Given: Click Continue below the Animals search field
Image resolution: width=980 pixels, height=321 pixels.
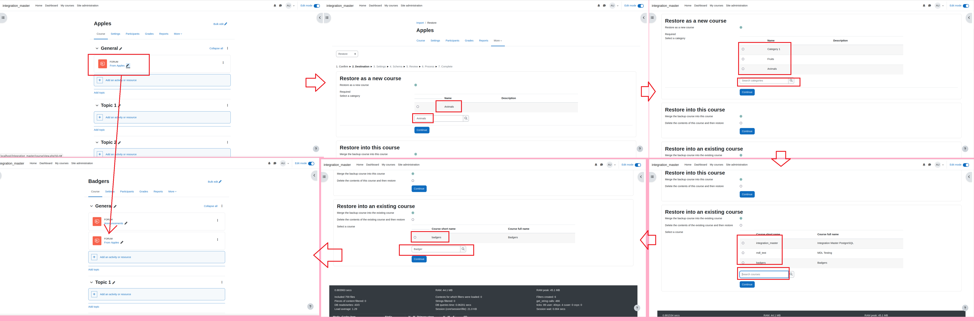Looking at the screenshot, I should coord(422,130).
